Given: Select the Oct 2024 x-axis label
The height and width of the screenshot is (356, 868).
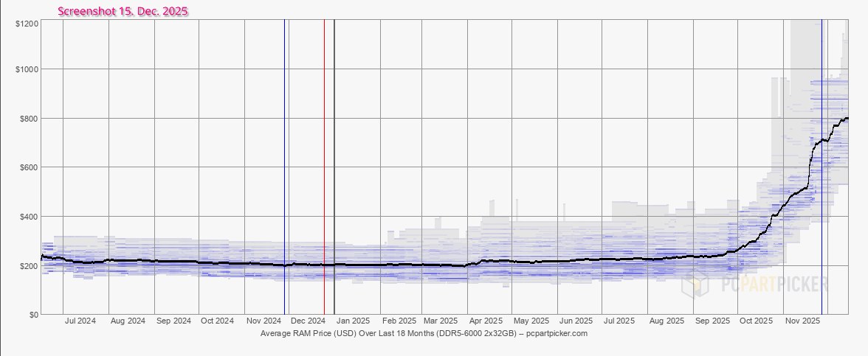Looking at the screenshot, I should pos(217,321).
